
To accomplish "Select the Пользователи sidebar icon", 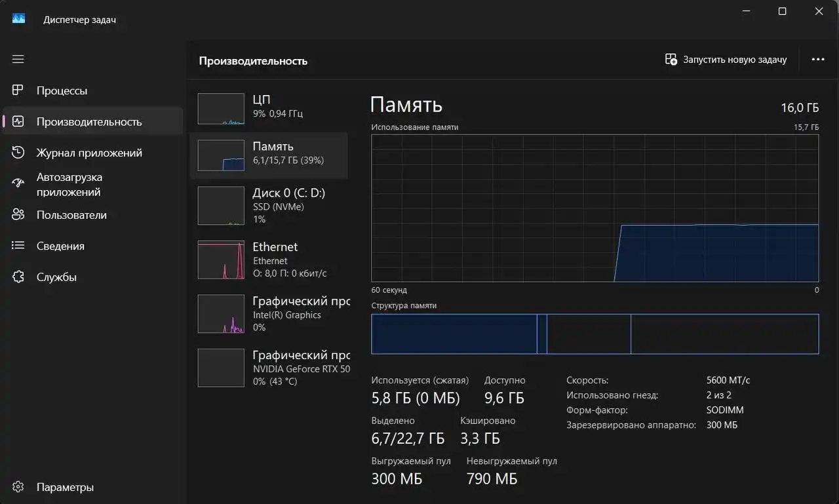I will [18, 214].
